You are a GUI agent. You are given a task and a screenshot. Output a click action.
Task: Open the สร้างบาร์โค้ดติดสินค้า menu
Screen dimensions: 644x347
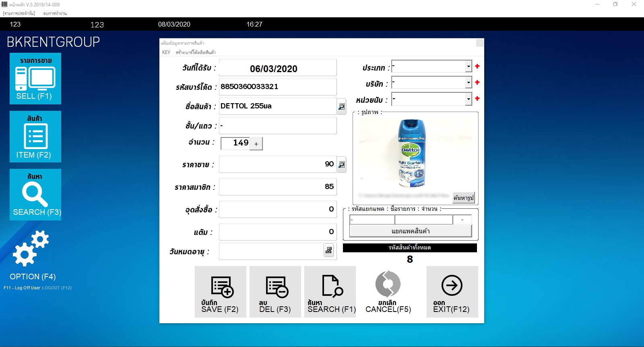(x=196, y=52)
